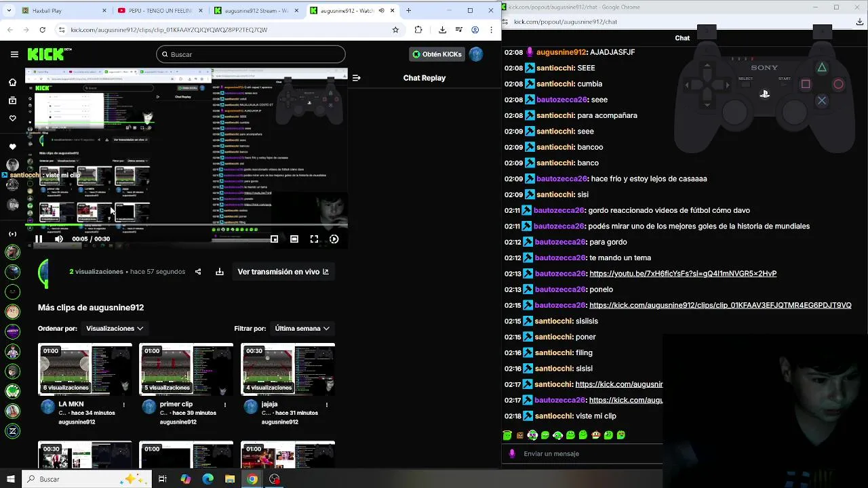868x488 pixels.
Task: Open first followed channel avatar in sidebar
Action: 12,165
